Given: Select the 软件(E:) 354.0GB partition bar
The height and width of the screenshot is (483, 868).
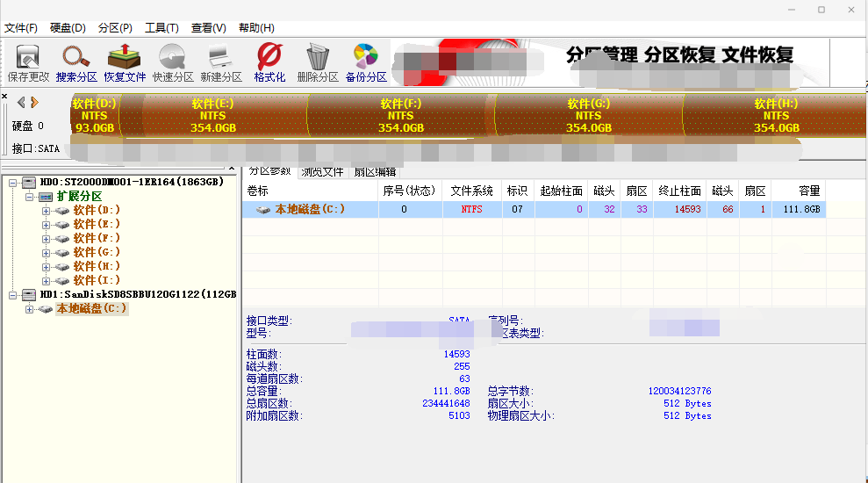Looking at the screenshot, I should (213, 115).
